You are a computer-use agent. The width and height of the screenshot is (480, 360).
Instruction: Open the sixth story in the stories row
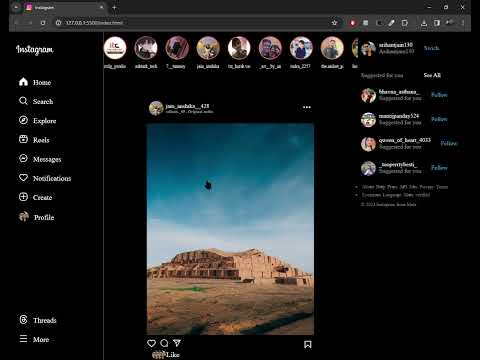(x=270, y=48)
